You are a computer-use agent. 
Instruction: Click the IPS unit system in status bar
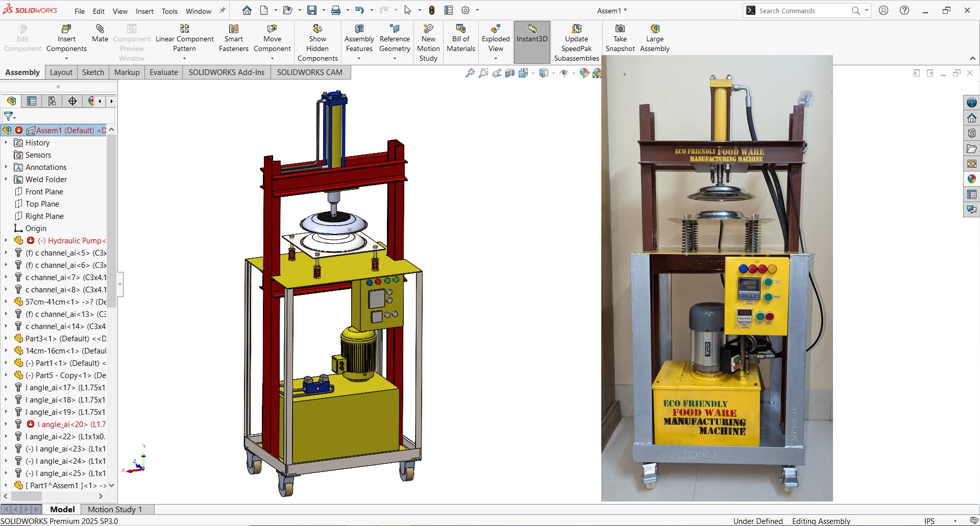(929, 521)
